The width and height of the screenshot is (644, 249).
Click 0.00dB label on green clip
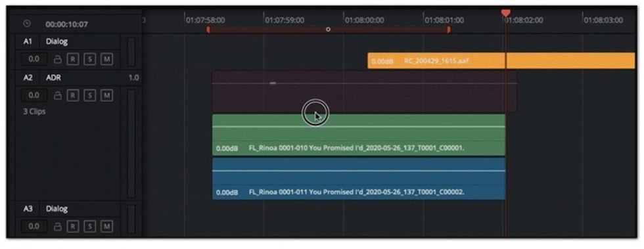point(227,148)
